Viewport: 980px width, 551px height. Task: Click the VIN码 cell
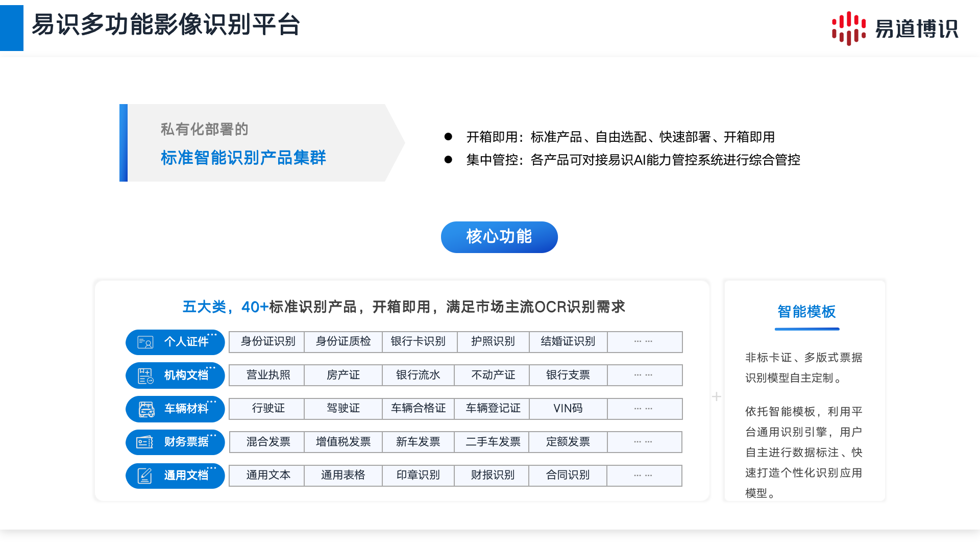click(x=568, y=409)
